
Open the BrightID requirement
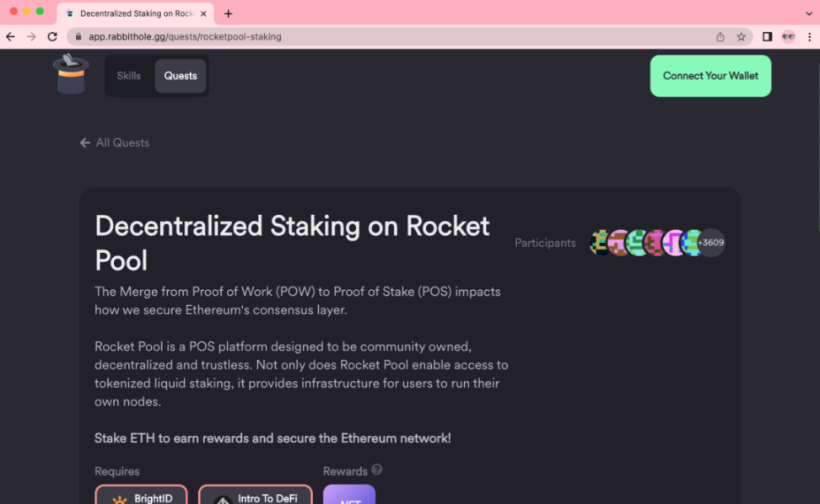[x=141, y=495]
